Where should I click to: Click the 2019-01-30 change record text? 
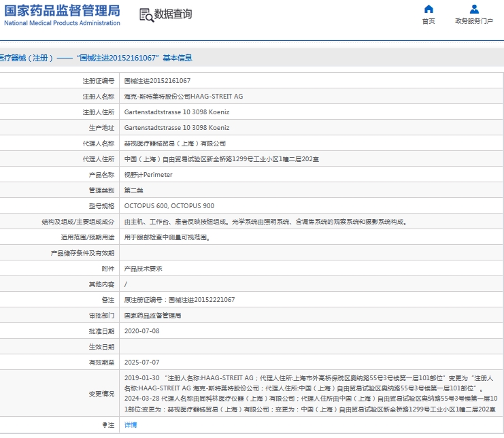[x=309, y=383]
